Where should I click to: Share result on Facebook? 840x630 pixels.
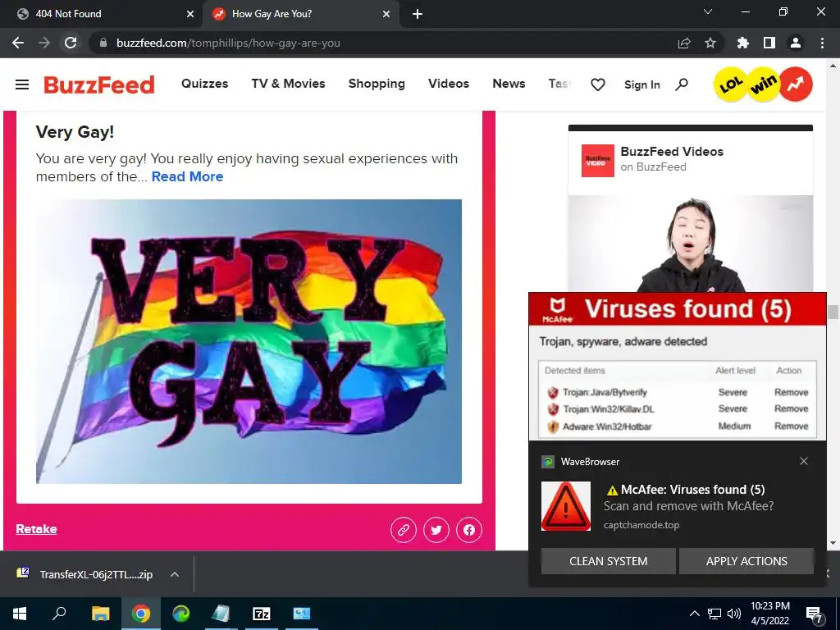pos(468,530)
